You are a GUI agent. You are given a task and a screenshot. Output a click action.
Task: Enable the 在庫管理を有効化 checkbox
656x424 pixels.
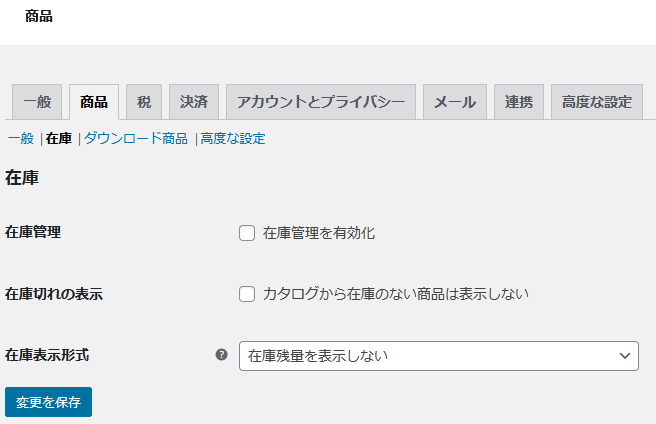point(247,233)
